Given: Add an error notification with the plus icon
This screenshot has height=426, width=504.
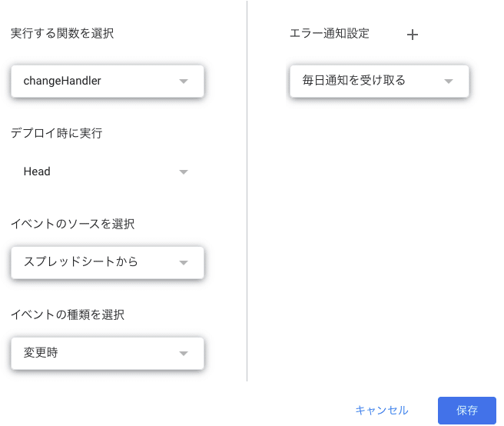Looking at the screenshot, I should 413,35.
